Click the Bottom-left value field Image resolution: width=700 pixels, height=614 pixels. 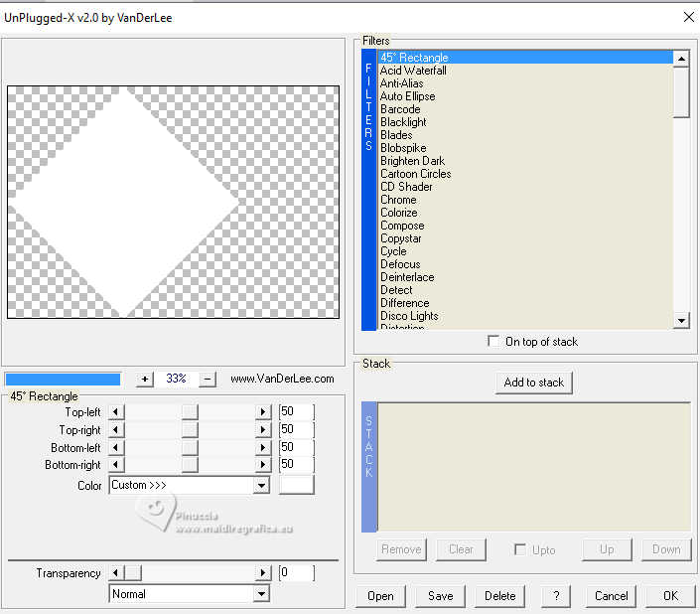coord(297,447)
